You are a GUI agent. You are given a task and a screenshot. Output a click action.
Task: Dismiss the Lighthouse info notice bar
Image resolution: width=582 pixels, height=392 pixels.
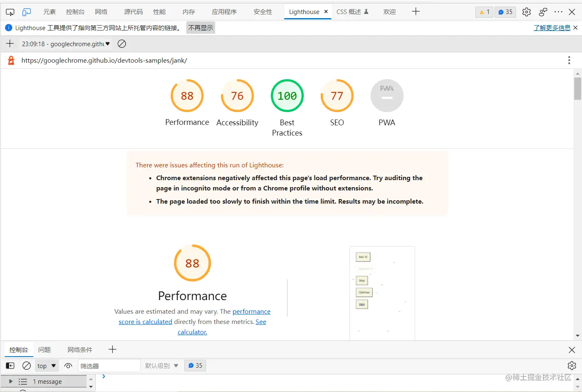click(575, 28)
